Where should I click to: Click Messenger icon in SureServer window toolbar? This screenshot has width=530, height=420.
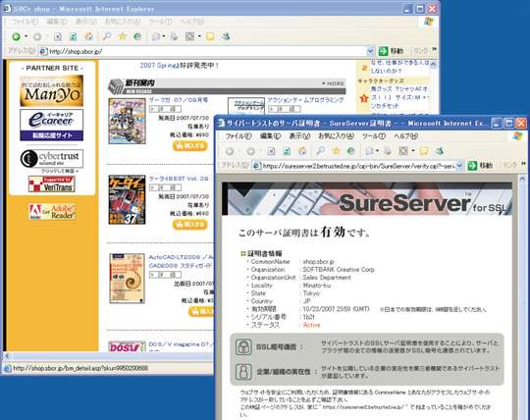[x=439, y=151]
